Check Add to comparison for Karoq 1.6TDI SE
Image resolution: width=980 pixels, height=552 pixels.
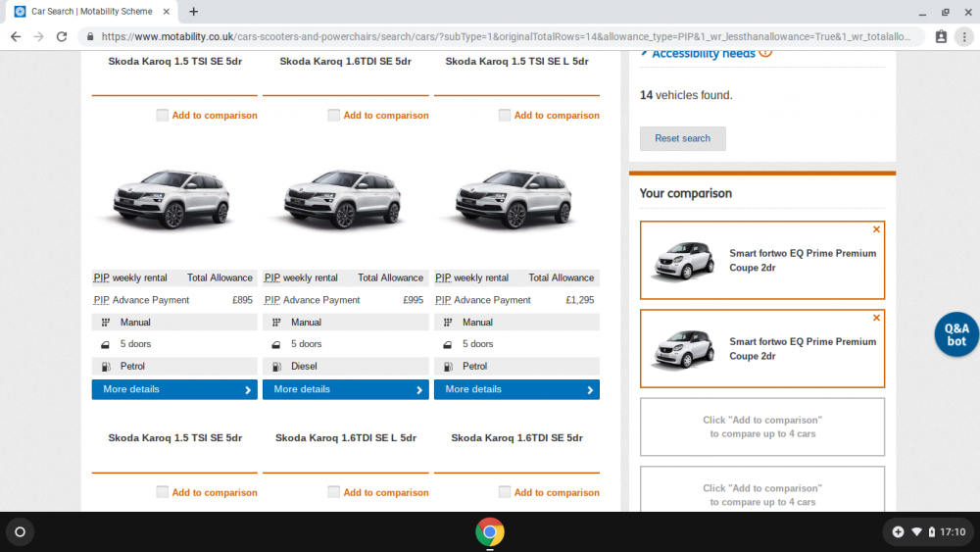(333, 115)
